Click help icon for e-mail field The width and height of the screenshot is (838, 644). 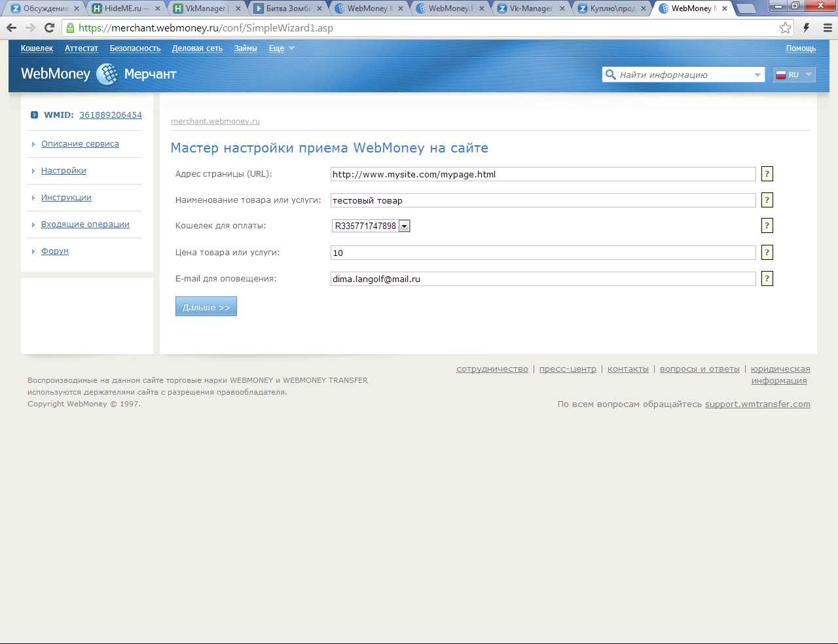pyautogui.click(x=767, y=279)
